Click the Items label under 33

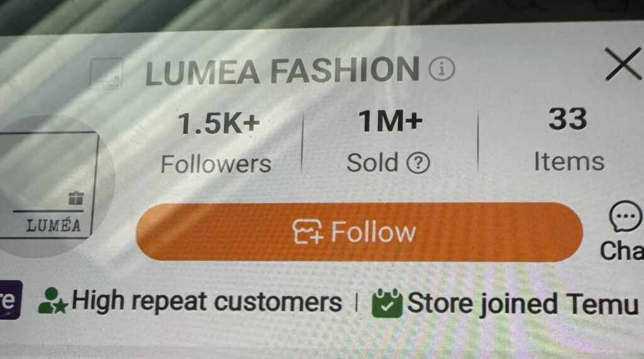[569, 162]
